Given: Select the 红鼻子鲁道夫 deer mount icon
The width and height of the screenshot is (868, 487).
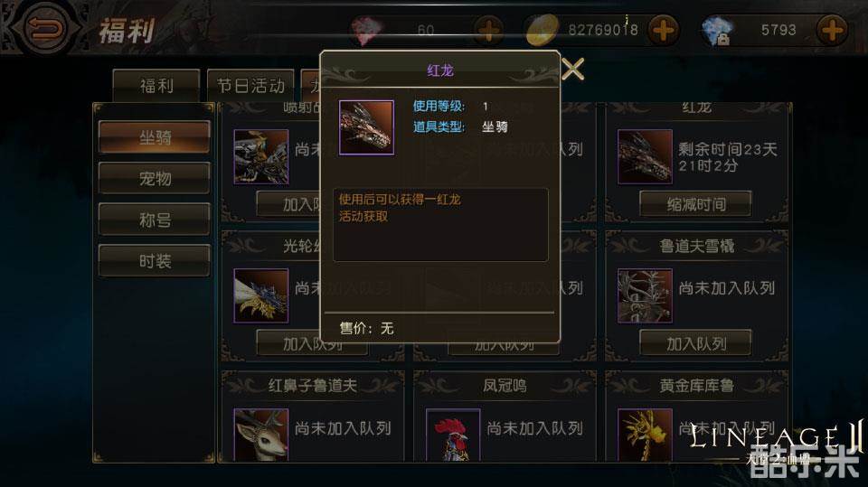Looking at the screenshot, I should (x=260, y=435).
